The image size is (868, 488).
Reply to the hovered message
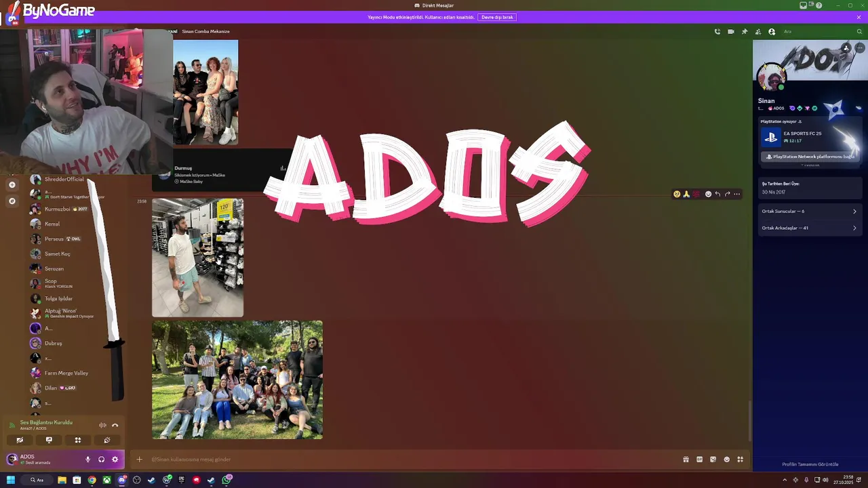click(x=717, y=194)
